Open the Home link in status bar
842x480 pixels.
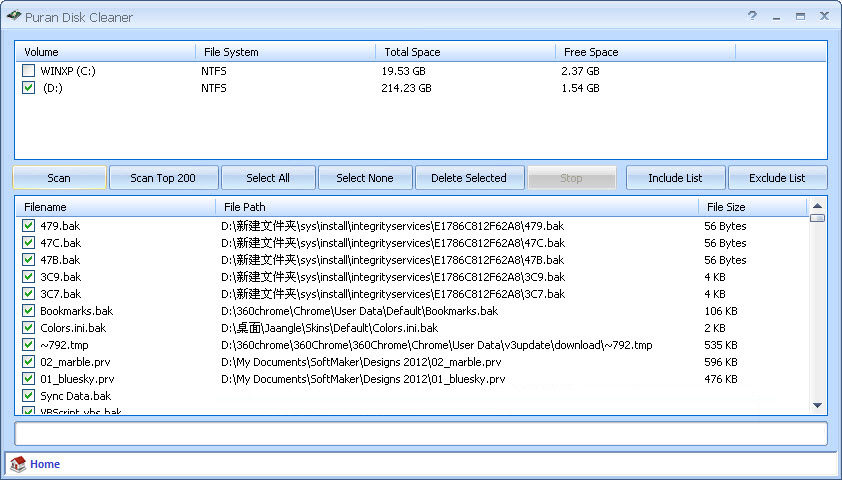tap(45, 464)
